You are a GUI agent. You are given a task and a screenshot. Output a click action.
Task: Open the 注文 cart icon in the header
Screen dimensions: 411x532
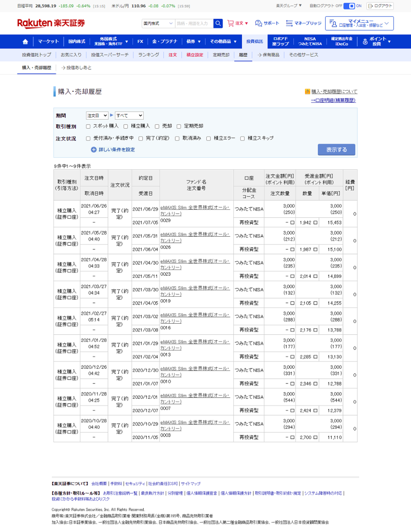[230, 23]
